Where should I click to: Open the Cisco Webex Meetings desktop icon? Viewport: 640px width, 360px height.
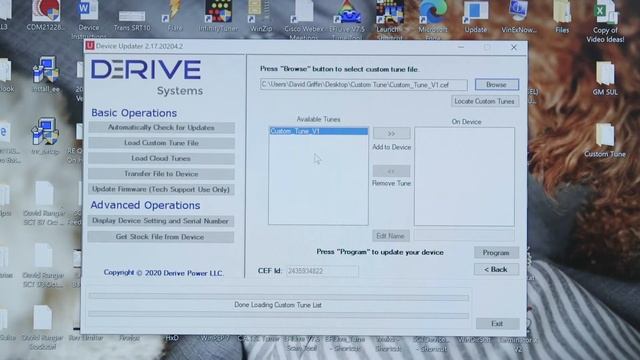click(x=304, y=20)
